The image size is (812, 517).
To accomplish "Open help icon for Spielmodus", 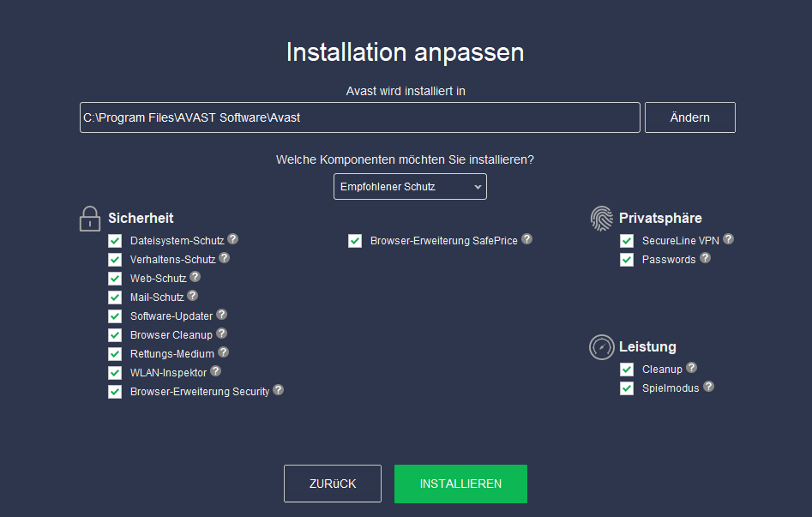I will coord(709,387).
